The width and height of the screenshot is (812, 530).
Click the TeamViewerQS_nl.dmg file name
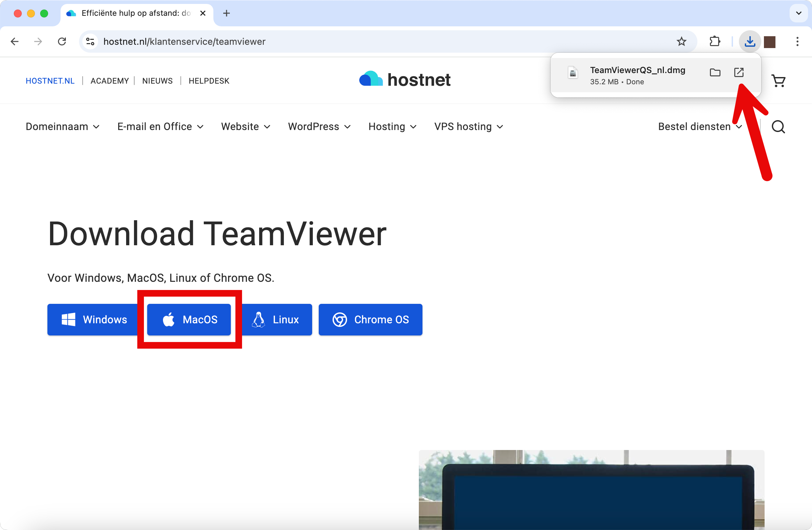[x=638, y=70]
